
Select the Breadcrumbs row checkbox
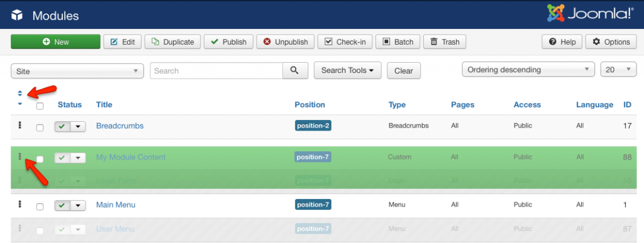pyautogui.click(x=40, y=127)
